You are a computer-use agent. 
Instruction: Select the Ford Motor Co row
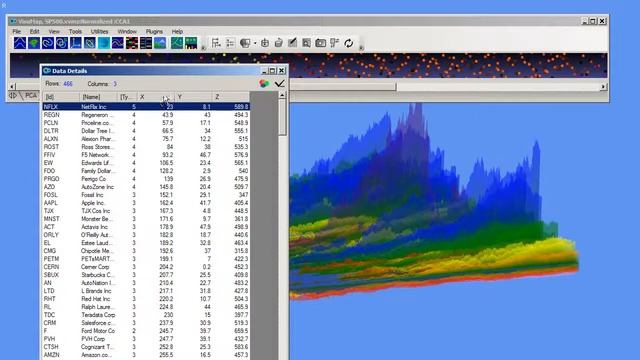coord(146,331)
